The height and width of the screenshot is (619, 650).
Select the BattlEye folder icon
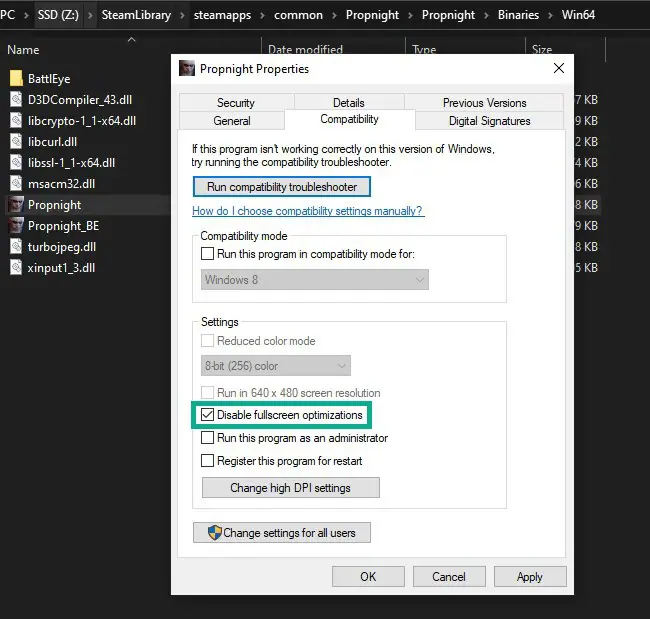(x=16, y=78)
